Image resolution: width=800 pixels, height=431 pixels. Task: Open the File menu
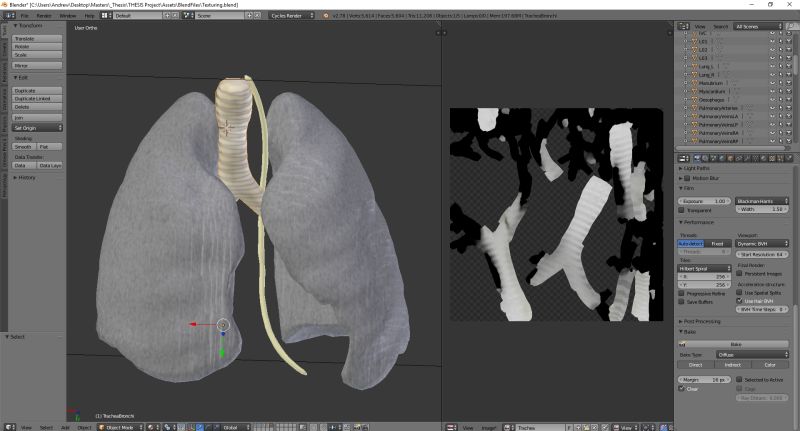pyautogui.click(x=24, y=16)
